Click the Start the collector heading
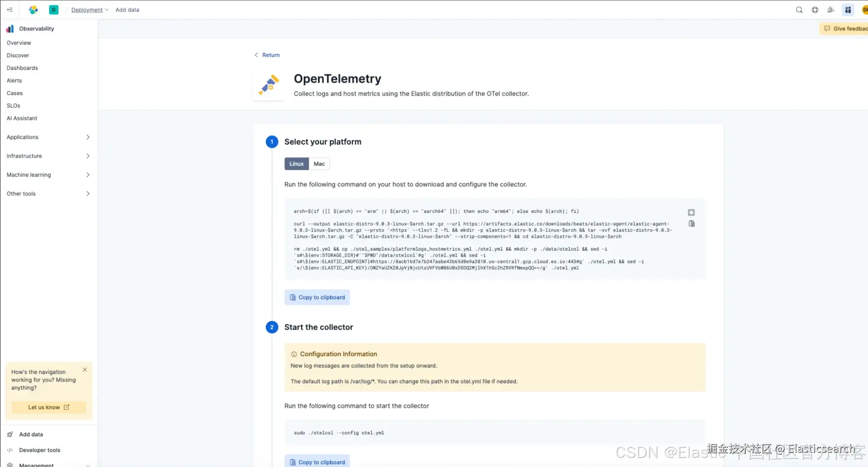This screenshot has height=467, width=868. coord(318,328)
